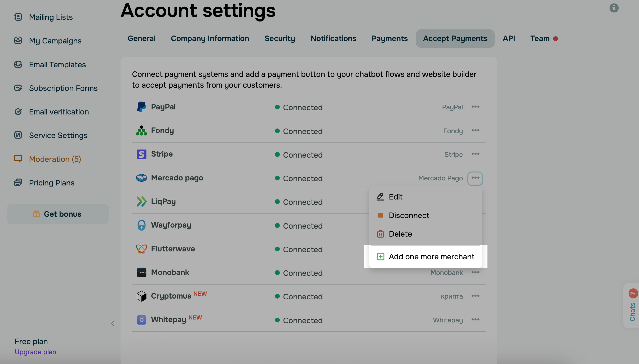Select Add one more merchant option
The image size is (639, 364).
coord(431,257)
